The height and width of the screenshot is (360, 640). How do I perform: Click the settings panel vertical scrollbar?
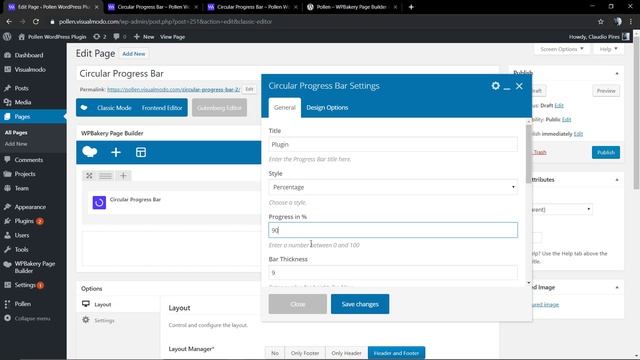click(x=529, y=153)
